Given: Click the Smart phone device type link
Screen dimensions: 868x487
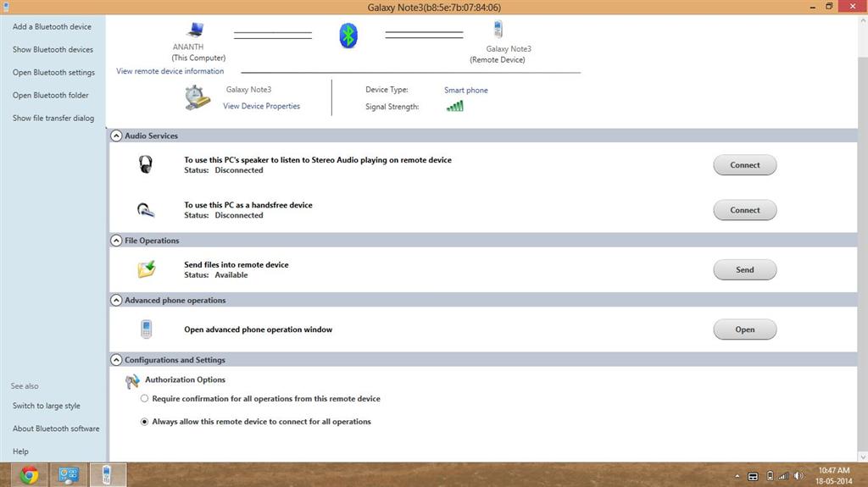Looking at the screenshot, I should tap(466, 90).
